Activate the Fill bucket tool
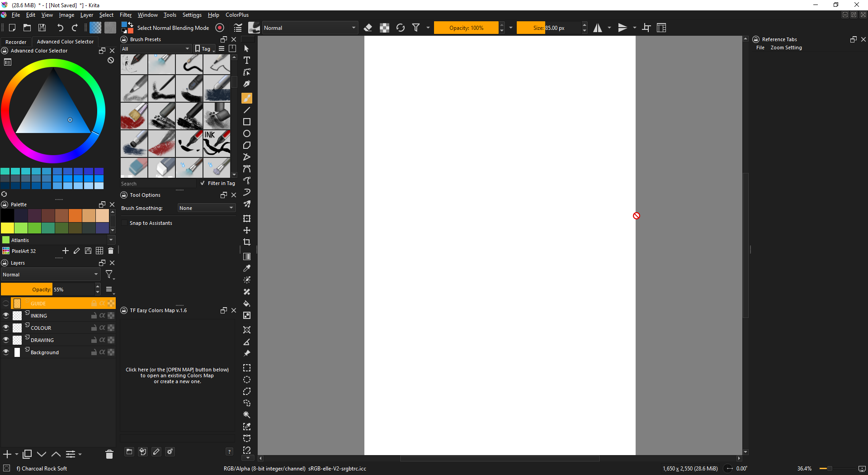Viewport: 868px width, 475px height. pyautogui.click(x=247, y=304)
